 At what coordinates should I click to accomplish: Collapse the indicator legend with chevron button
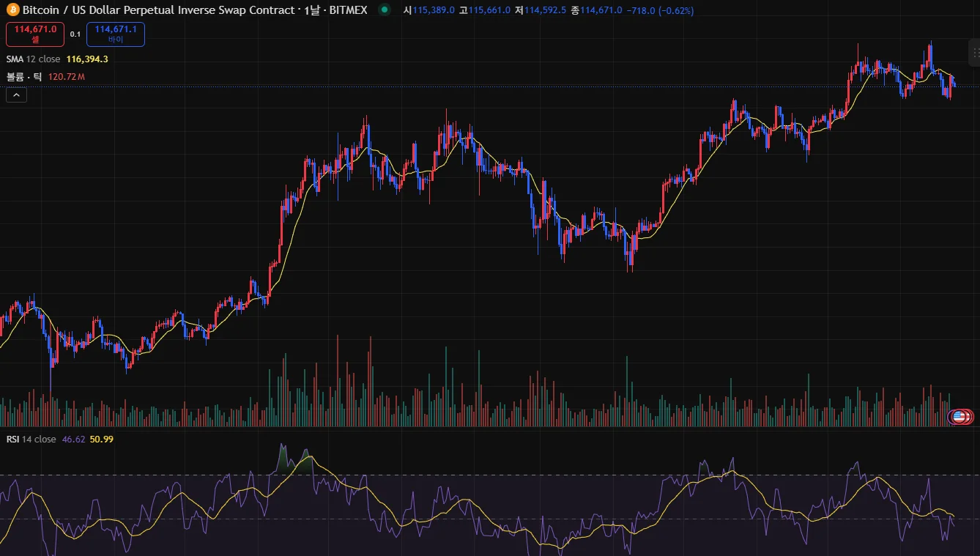tap(16, 94)
